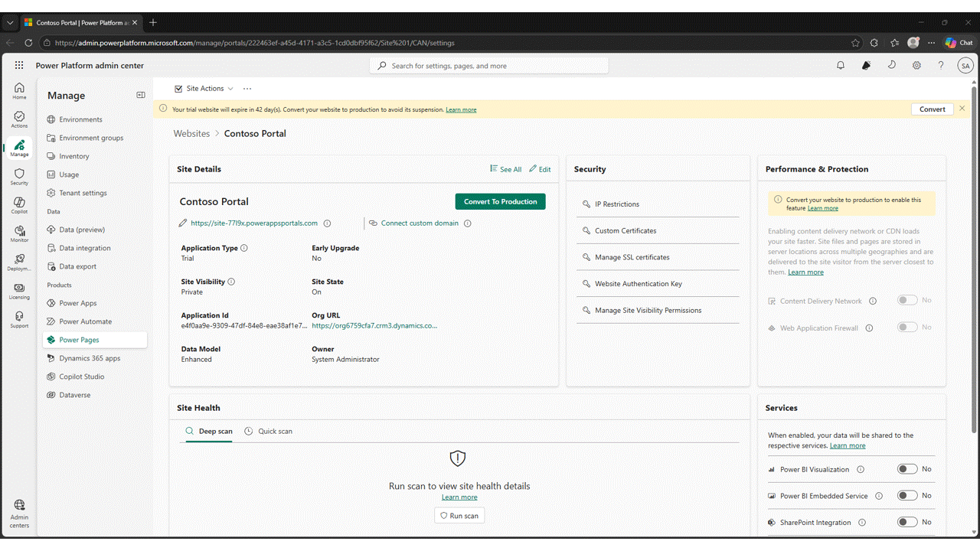Open Licensing in the left rail

(19, 291)
